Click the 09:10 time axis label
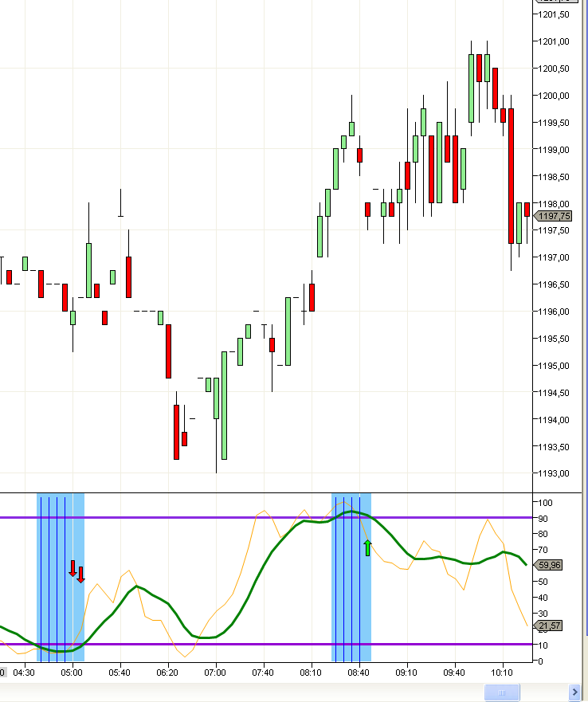This screenshot has height=702, width=588. tap(406, 673)
